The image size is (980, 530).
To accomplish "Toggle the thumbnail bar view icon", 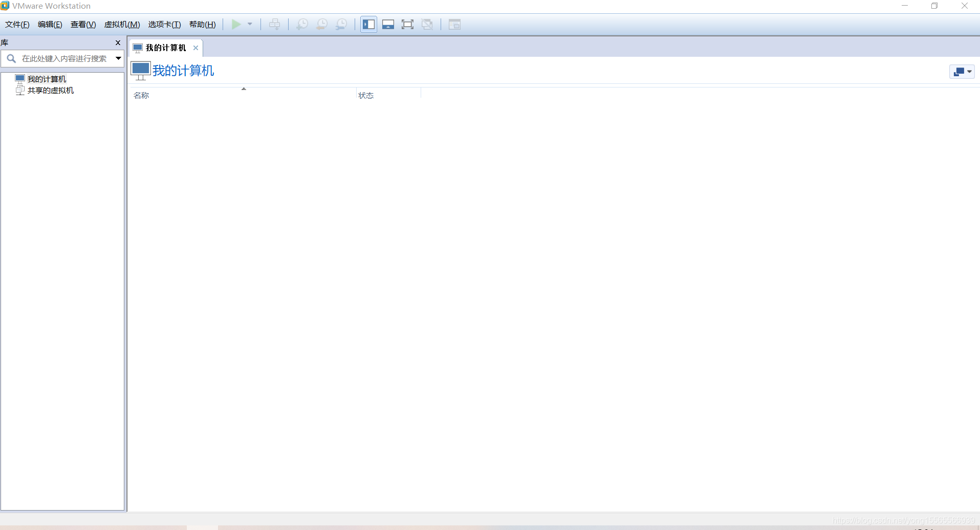I will coord(388,25).
